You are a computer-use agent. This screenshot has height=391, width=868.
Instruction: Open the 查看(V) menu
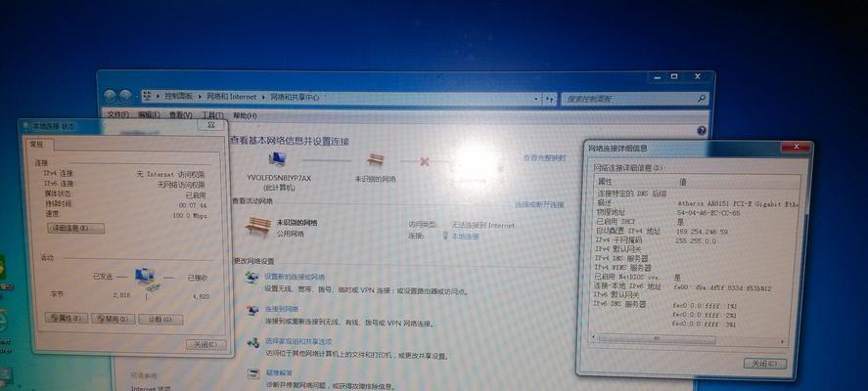point(180,115)
